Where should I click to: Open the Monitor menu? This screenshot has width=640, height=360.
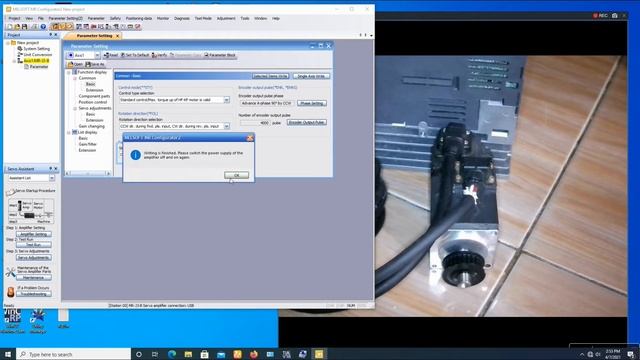163,18
